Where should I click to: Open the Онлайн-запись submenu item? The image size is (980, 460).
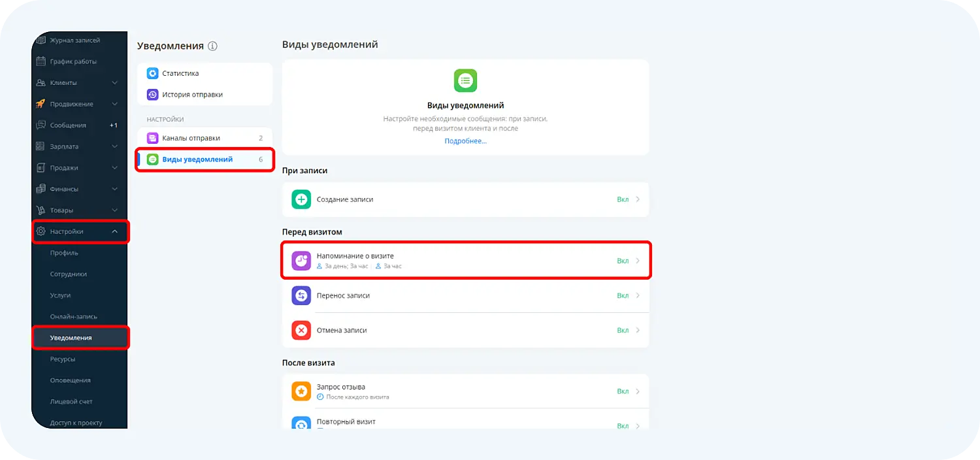(74, 317)
